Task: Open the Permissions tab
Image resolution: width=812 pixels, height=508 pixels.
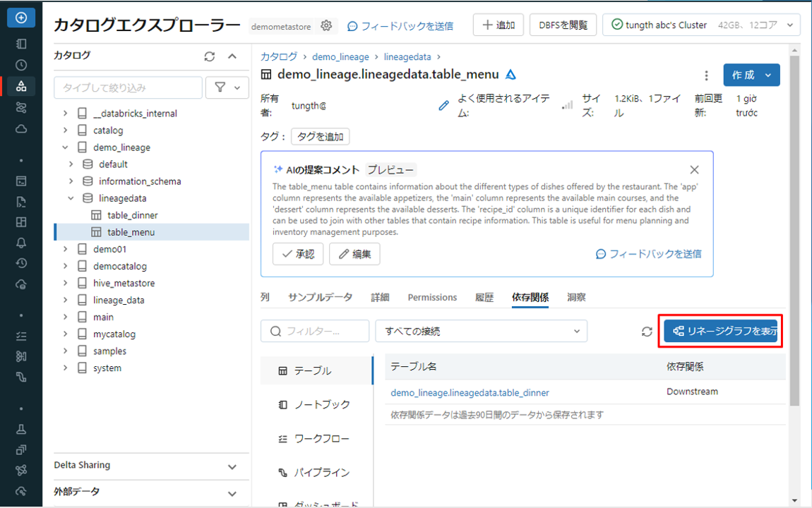Action: (432, 297)
